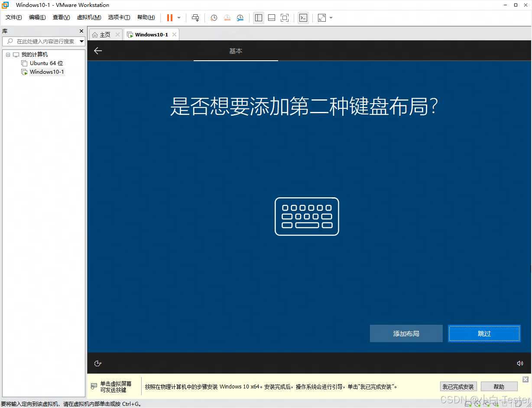Screen dimensions: 532x408
Task: Click the volume speaker icon in setup
Action: click(520, 363)
